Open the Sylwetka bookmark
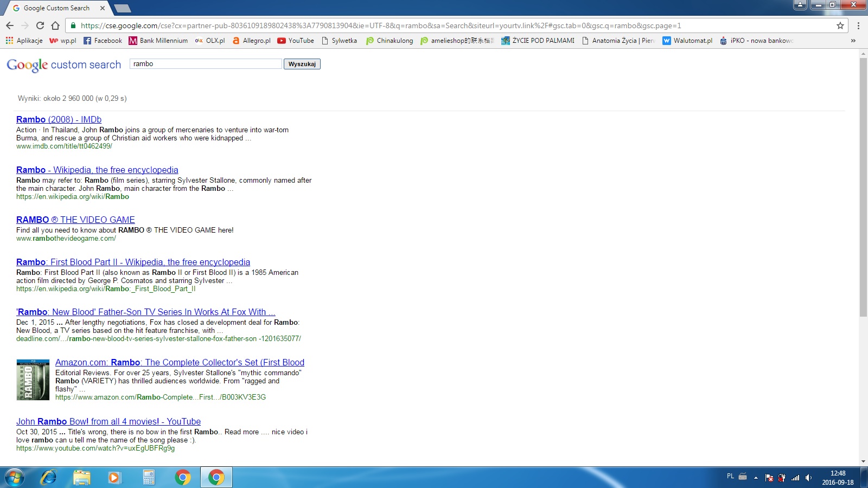Screen dimensions: 868x488 pos(339,41)
